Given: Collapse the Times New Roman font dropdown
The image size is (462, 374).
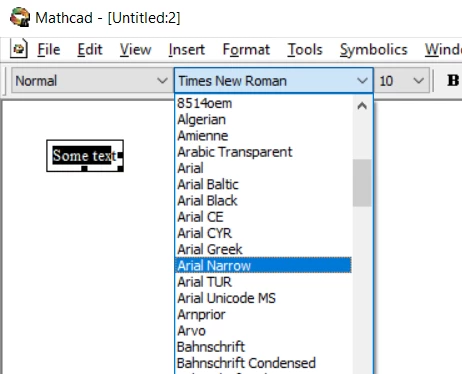Looking at the screenshot, I should click(x=362, y=81).
